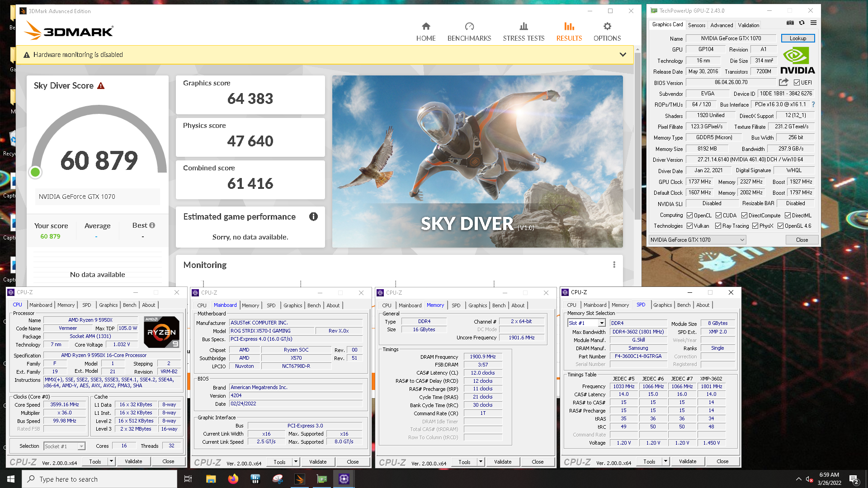Switch to CPU-Z taskbar icon
Screen dimensions: 868x488
pos(344,479)
